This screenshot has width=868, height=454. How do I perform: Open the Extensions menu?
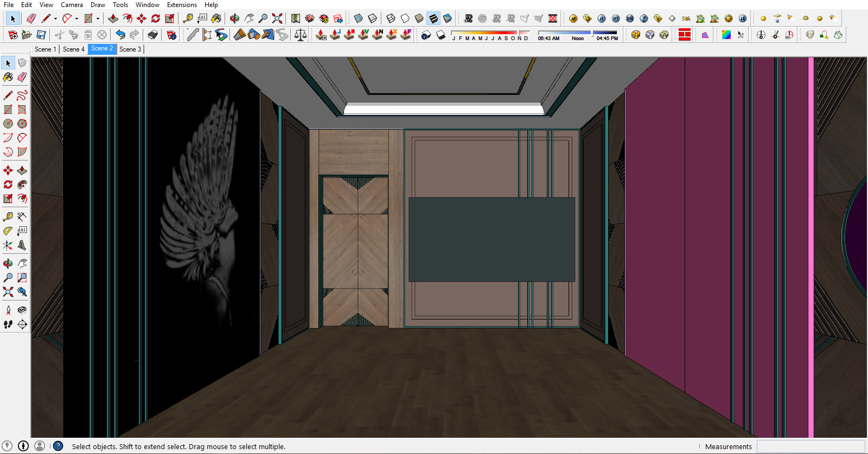tap(182, 5)
